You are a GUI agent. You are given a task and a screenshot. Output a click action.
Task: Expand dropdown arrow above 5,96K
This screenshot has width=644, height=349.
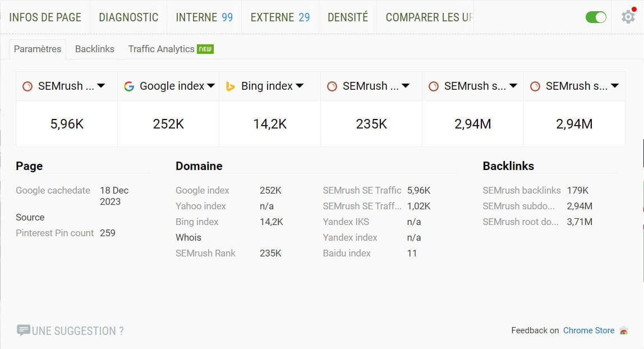tap(101, 86)
